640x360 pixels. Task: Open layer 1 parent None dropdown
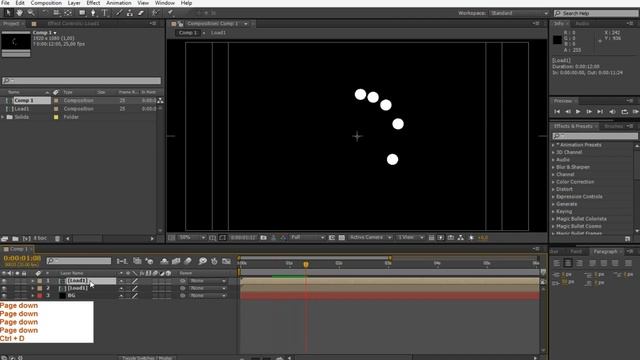(208, 281)
